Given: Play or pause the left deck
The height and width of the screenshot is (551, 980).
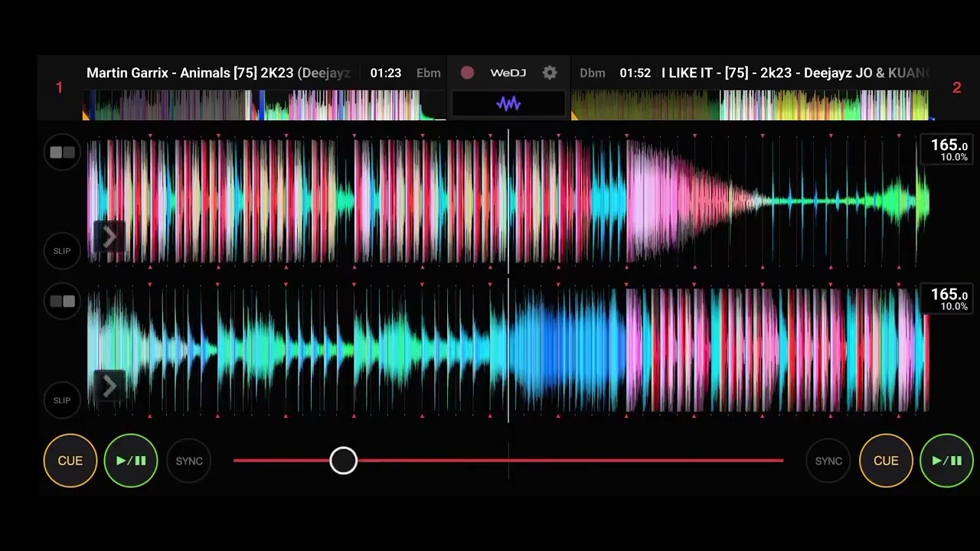Looking at the screenshot, I should 131,461.
